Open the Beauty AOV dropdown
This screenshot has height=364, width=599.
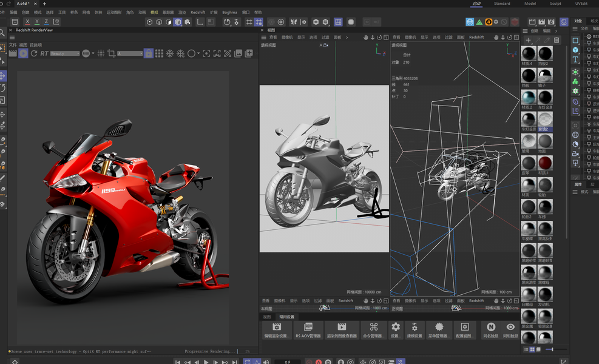click(x=65, y=53)
